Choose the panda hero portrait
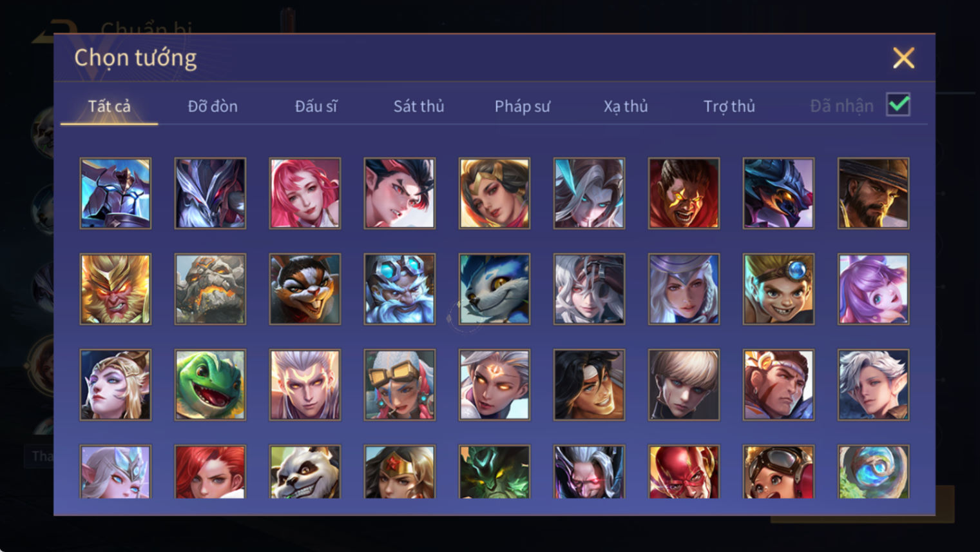980x552 pixels. pyautogui.click(x=305, y=472)
